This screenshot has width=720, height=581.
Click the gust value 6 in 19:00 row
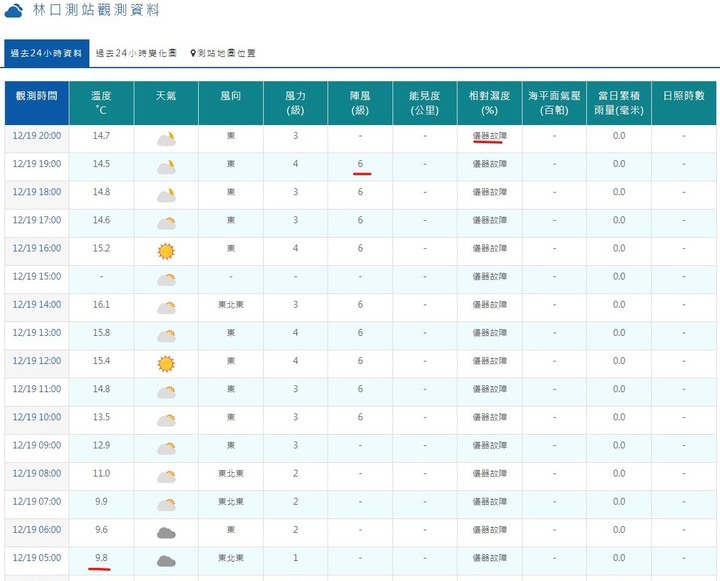(x=360, y=164)
